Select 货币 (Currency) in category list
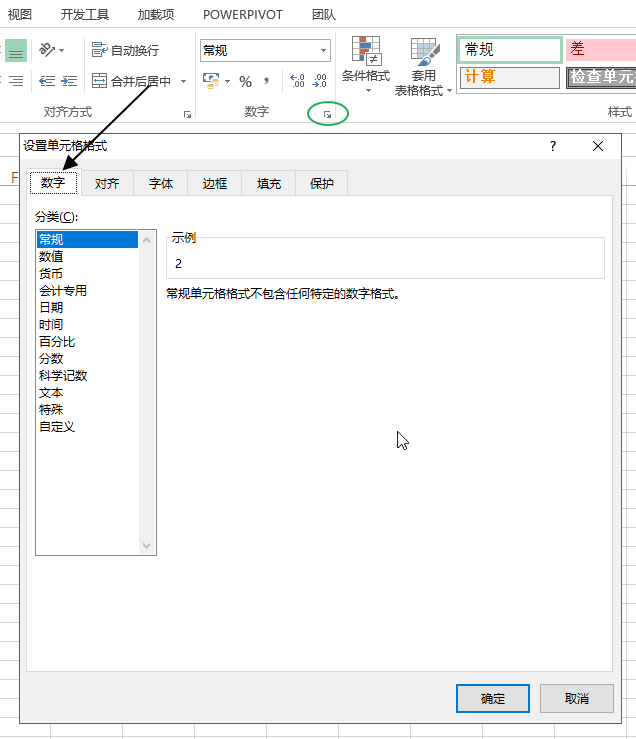The height and width of the screenshot is (739, 636). [51, 273]
